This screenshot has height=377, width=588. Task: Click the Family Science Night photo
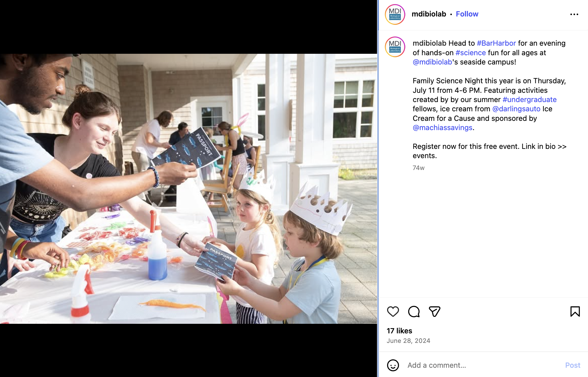[188, 188]
